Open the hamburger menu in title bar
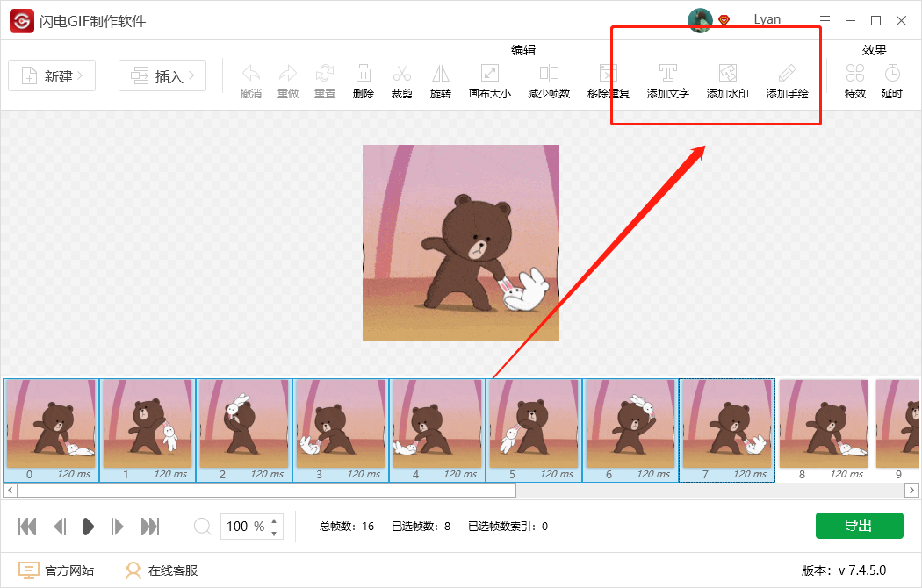 tap(825, 20)
